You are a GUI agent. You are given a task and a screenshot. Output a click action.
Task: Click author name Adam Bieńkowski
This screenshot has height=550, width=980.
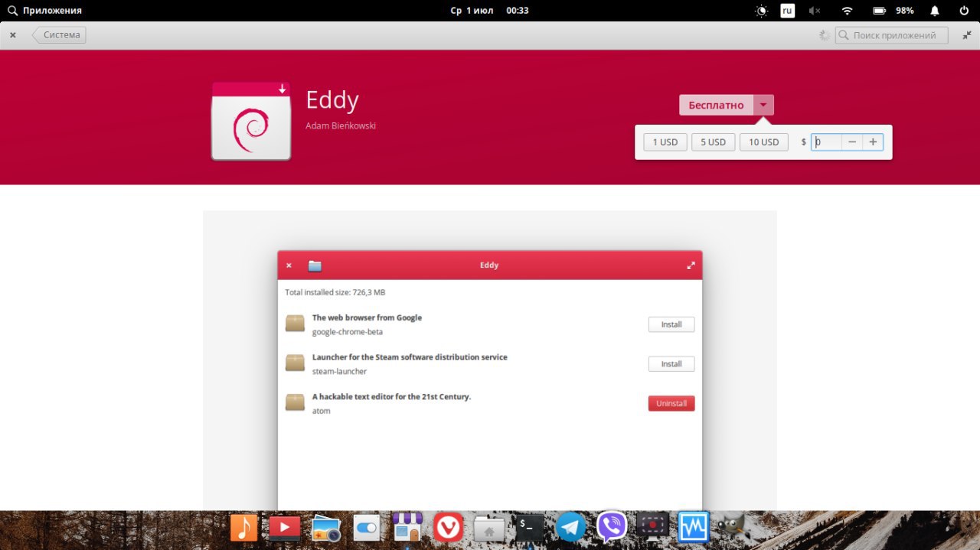click(341, 126)
